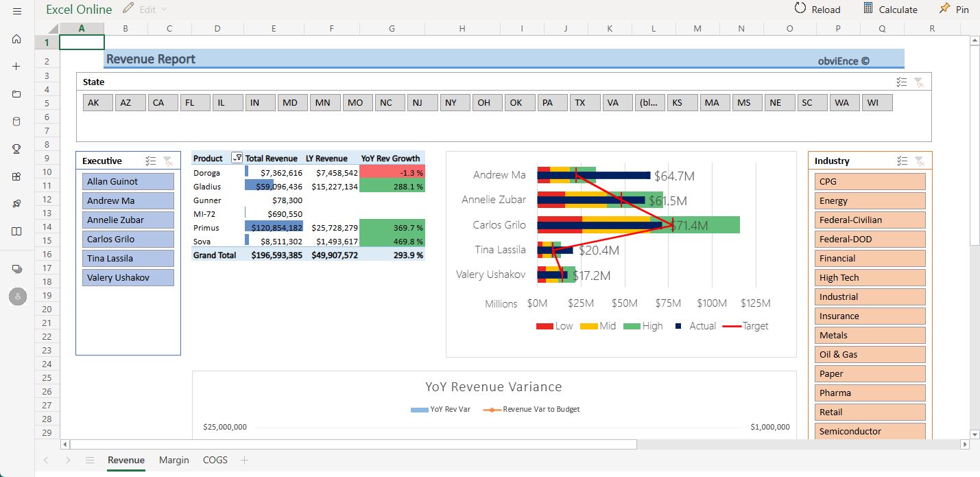The width and height of the screenshot is (980, 477).
Task: Switch to the COGS sheet tab
Action: 215,461
